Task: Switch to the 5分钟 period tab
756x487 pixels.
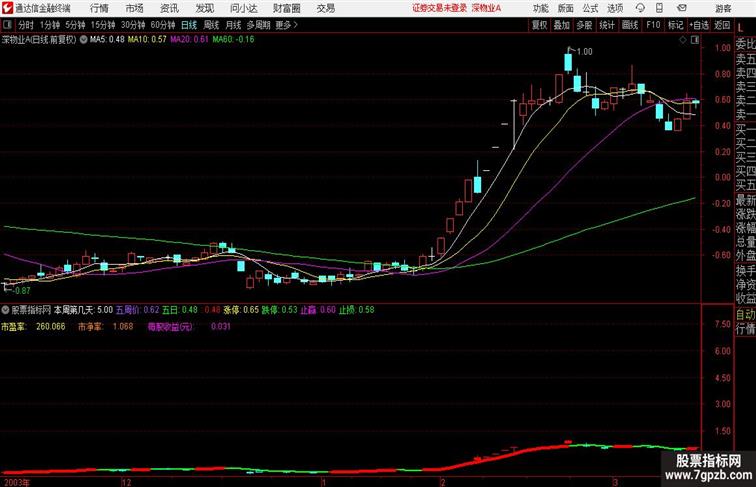Action: (x=75, y=25)
